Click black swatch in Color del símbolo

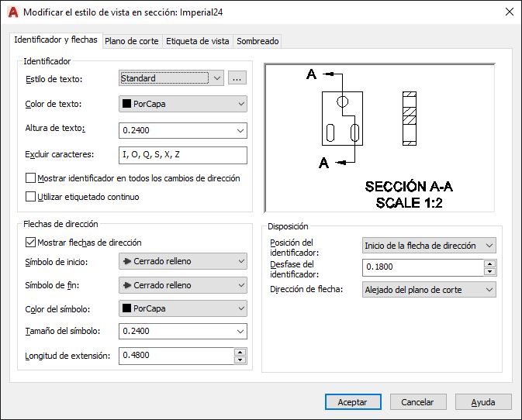[127, 308]
